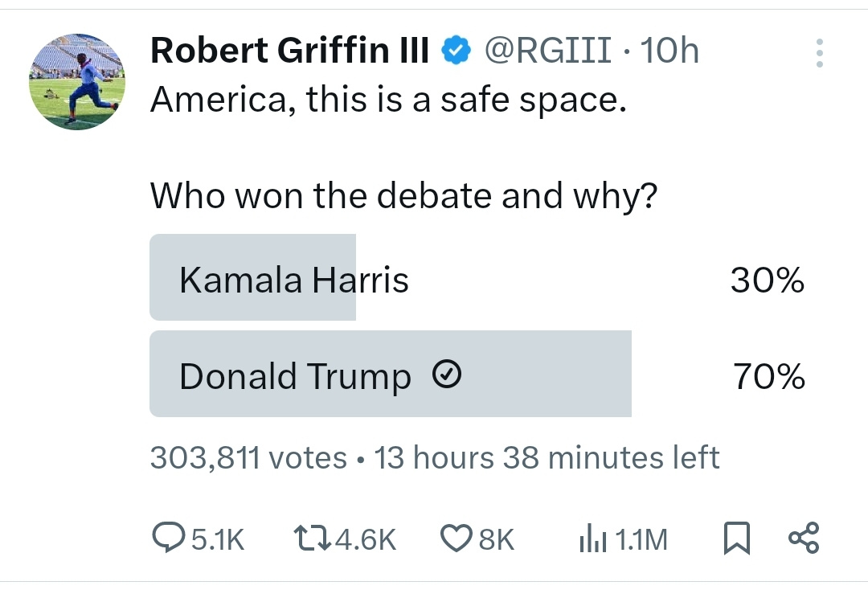Screen dimensions: 868x602
Task: Click the "Who won the debate" text
Action: coord(404,195)
